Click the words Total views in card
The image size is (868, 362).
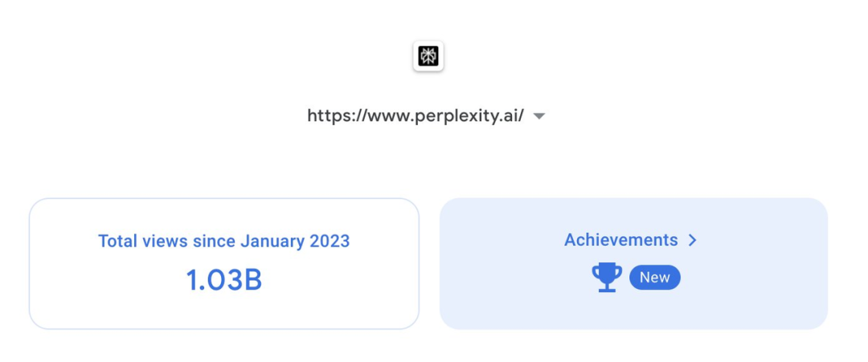(143, 242)
